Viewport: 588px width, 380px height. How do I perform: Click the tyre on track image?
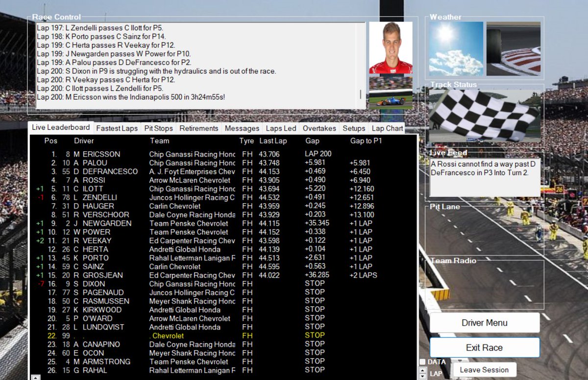(513, 48)
